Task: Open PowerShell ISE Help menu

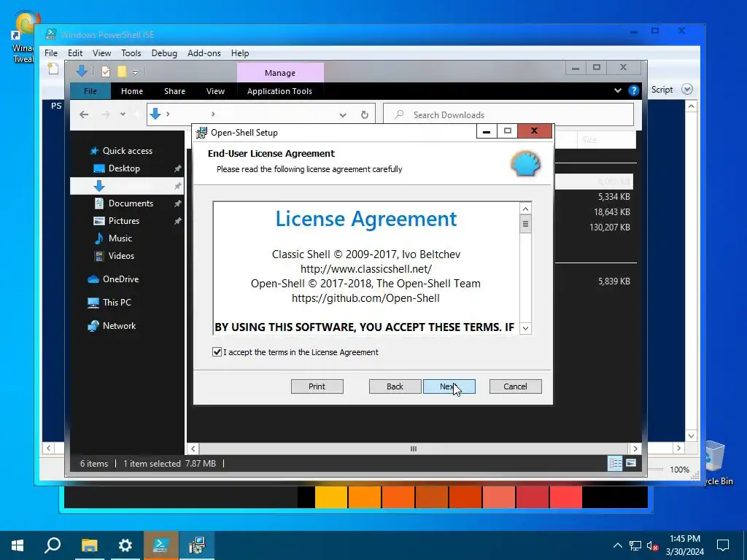Action: click(x=240, y=52)
